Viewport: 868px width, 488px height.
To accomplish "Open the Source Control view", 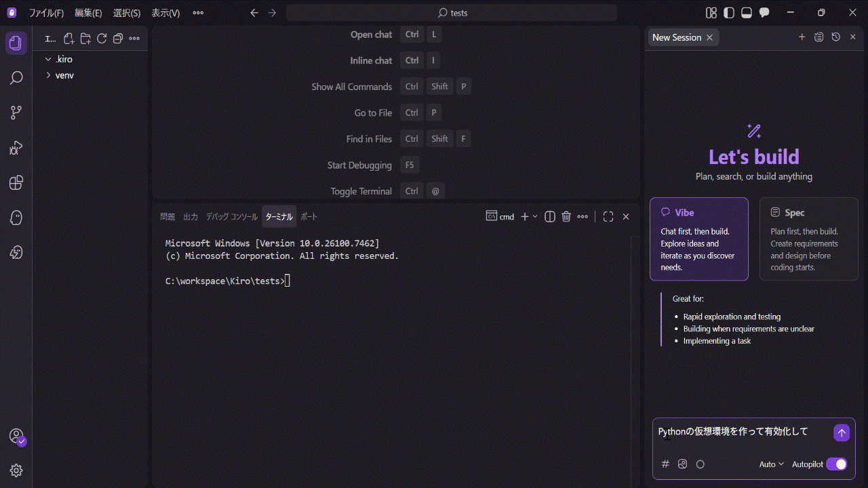I will pos(16,113).
